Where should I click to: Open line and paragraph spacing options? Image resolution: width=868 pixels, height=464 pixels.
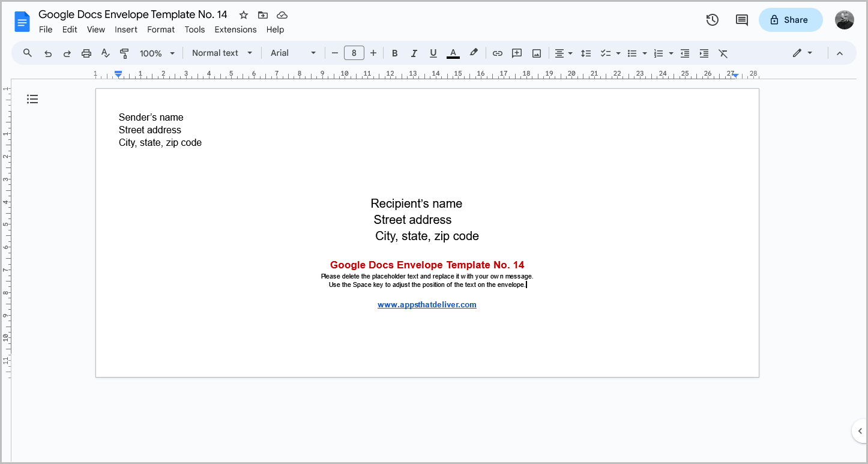586,53
